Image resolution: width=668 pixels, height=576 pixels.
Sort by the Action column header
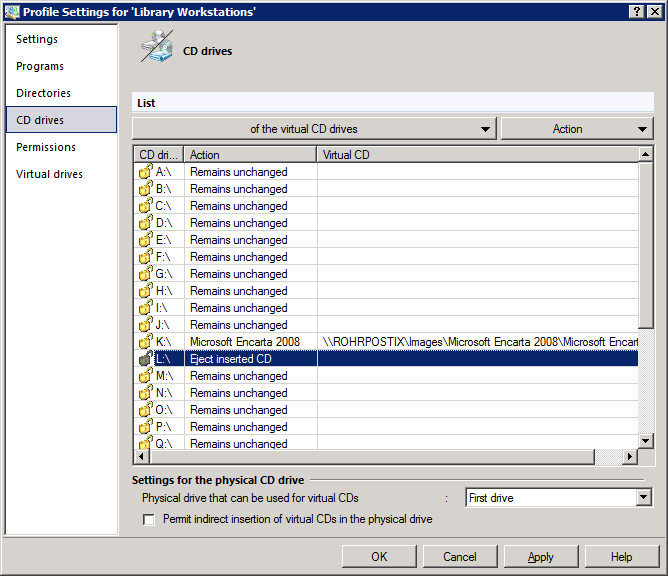250,154
